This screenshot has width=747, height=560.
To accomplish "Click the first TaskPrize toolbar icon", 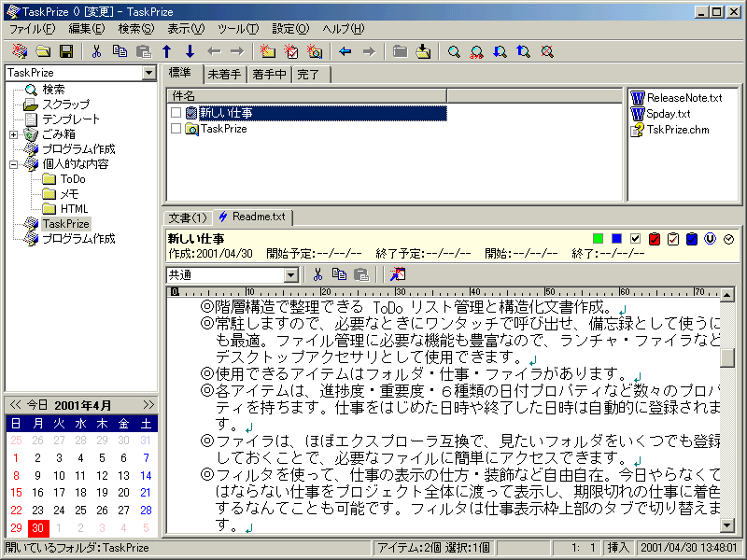I will [x=20, y=51].
